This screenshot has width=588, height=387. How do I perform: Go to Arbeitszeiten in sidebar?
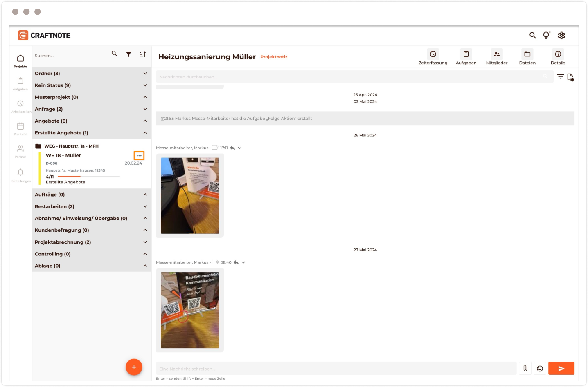click(x=20, y=106)
